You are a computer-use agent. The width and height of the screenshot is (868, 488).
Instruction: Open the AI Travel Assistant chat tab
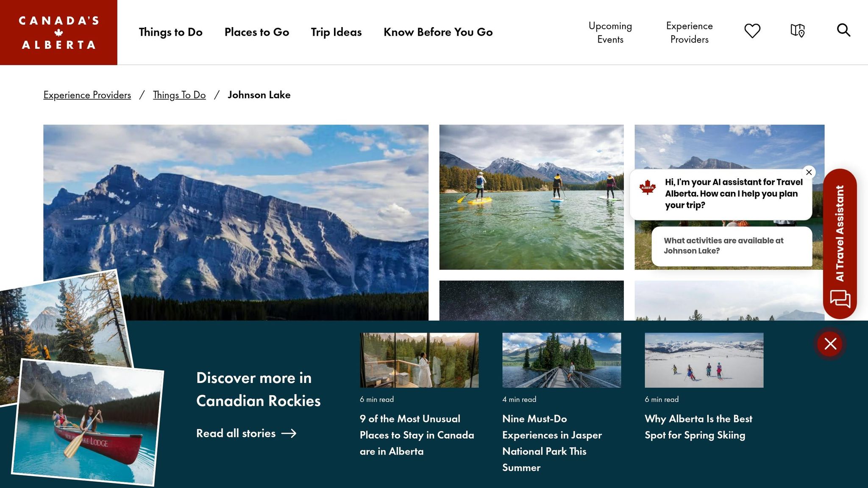(840, 244)
